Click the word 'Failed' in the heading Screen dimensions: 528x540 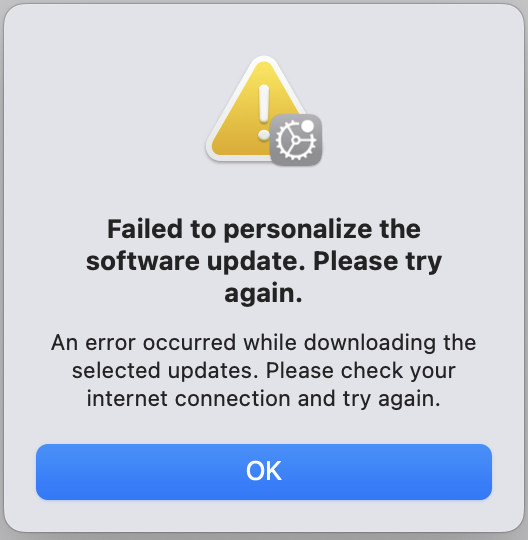click(x=145, y=229)
